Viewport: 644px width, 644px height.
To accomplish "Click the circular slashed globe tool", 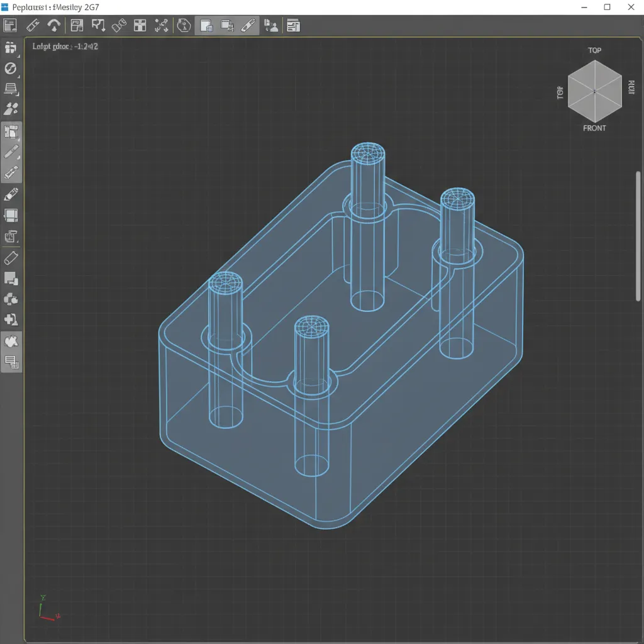I will (11, 69).
